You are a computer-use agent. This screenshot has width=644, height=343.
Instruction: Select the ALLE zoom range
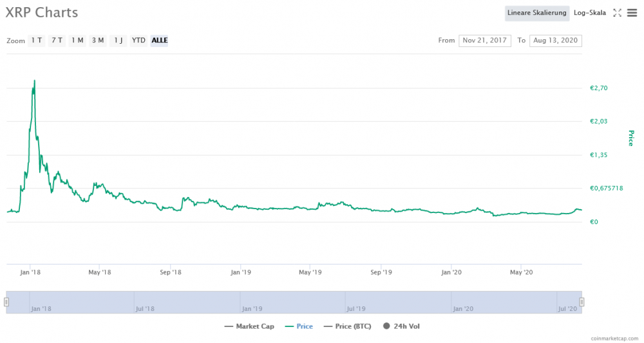point(159,40)
